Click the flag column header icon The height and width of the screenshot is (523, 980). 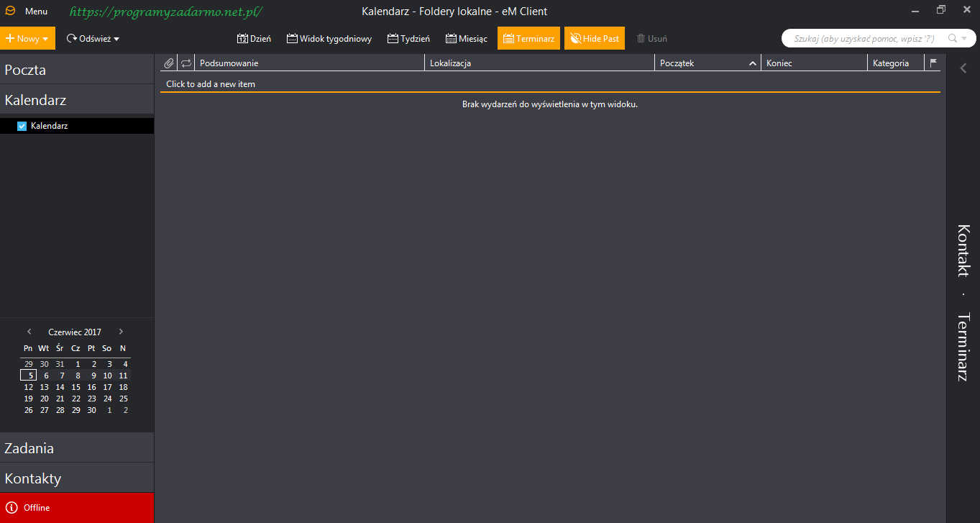(933, 63)
